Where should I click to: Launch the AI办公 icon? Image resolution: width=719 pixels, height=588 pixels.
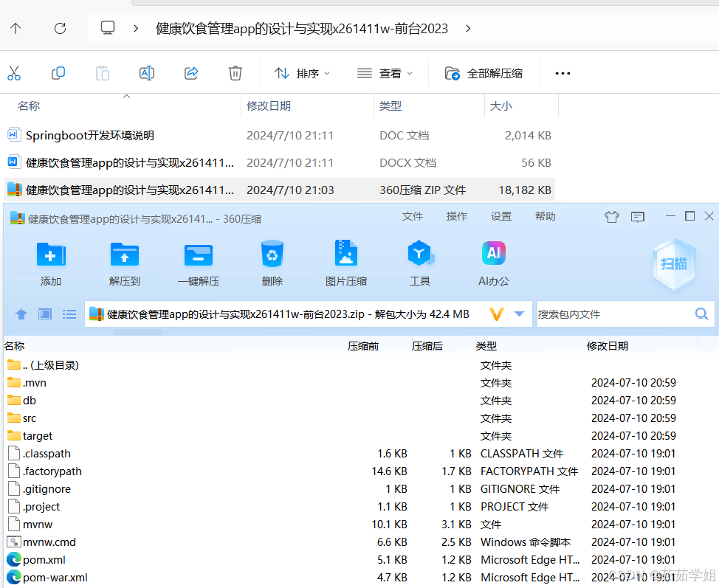click(x=494, y=255)
